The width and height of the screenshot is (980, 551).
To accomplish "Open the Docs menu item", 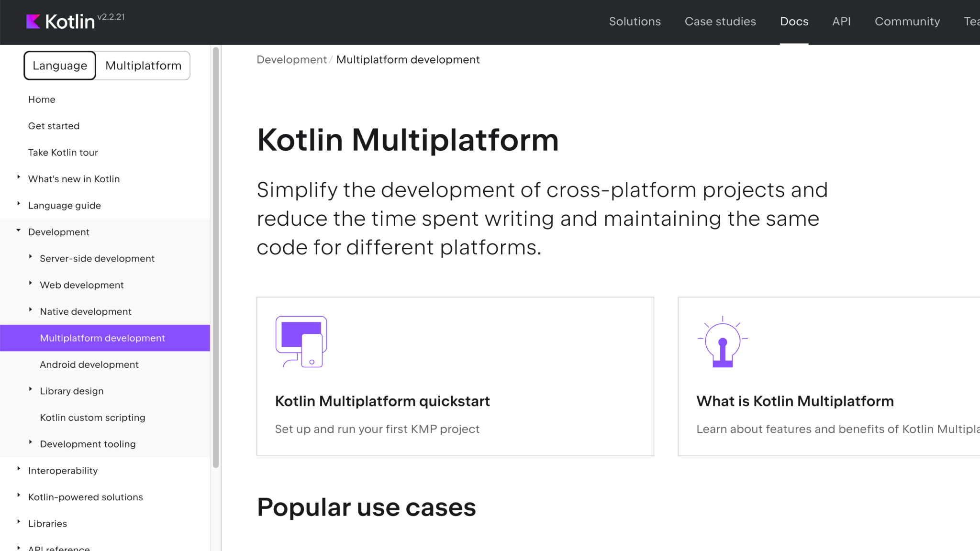I will point(794,22).
